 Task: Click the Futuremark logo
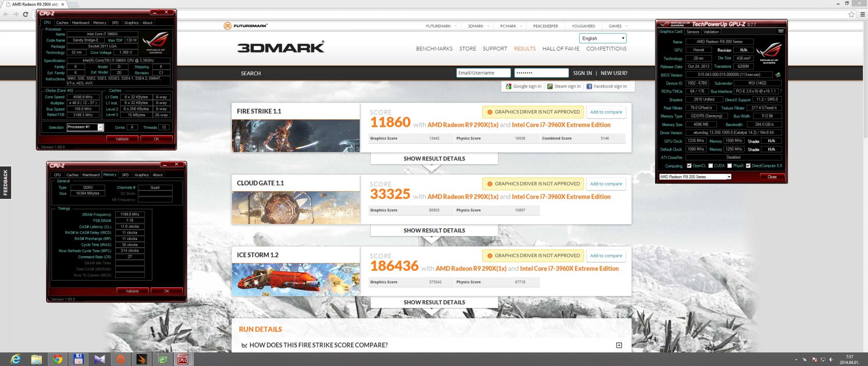coord(245,26)
